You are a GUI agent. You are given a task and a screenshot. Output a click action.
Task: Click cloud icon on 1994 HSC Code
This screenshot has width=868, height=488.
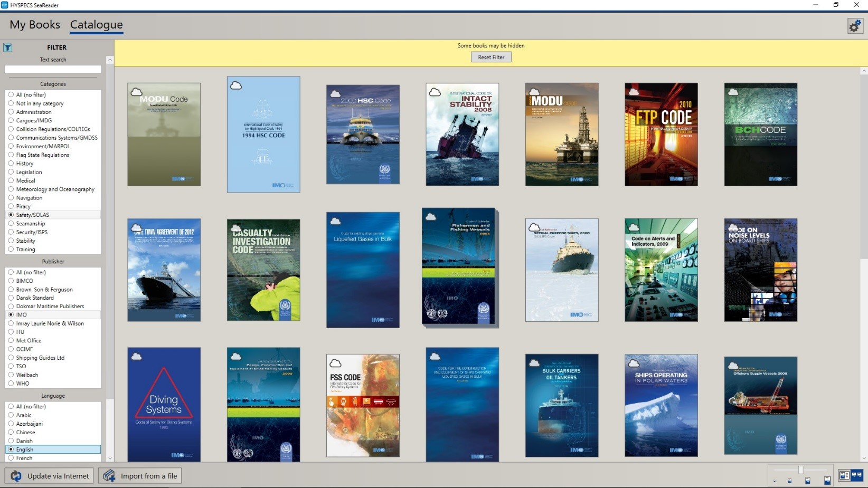click(x=236, y=85)
